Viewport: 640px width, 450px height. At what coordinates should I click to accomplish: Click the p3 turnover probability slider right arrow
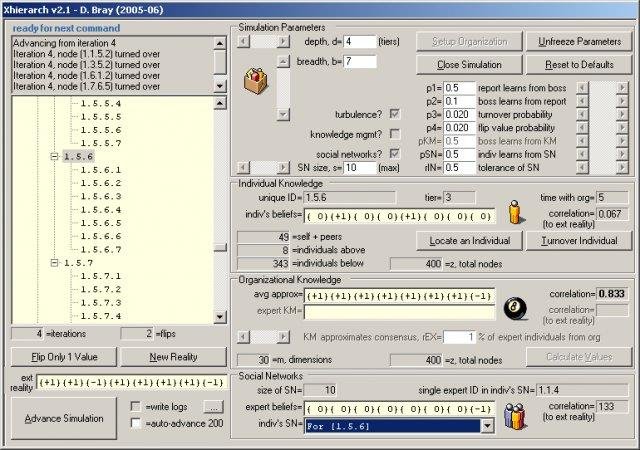click(x=622, y=114)
